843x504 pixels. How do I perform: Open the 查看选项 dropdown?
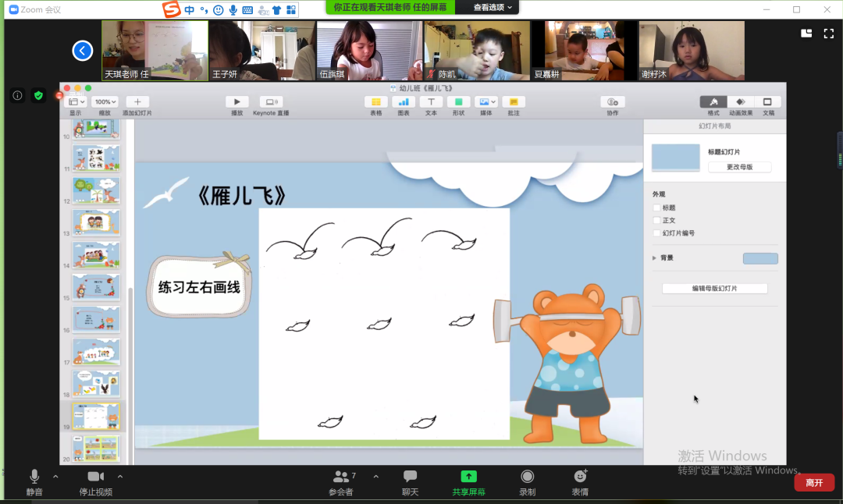pyautogui.click(x=493, y=8)
